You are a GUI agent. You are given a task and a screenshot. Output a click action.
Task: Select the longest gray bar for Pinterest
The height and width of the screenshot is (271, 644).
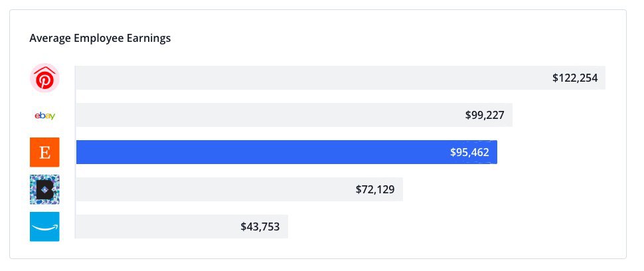[341, 78]
